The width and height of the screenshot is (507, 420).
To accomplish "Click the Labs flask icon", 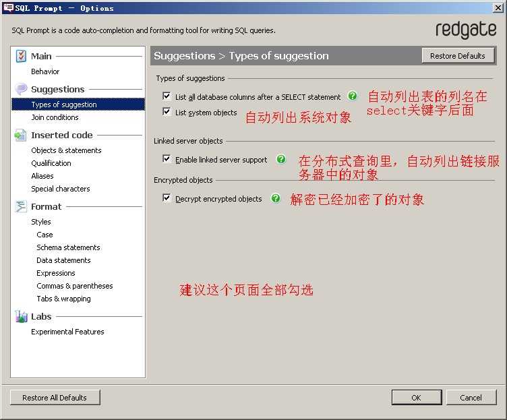I will coord(21,317).
